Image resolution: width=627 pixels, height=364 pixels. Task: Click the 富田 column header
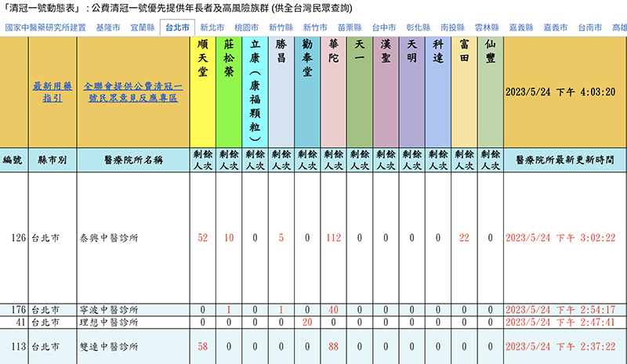pyautogui.click(x=464, y=92)
